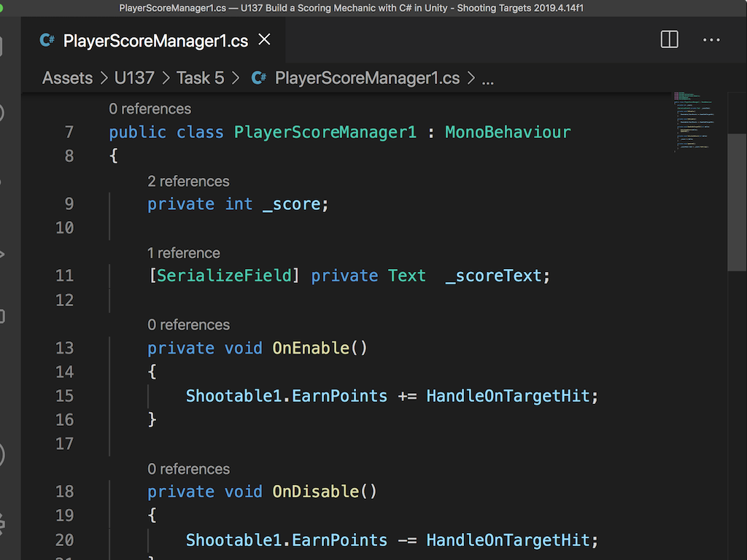Click the PlayerScoreManager1 class name
The width and height of the screenshot is (747, 560).
(325, 132)
